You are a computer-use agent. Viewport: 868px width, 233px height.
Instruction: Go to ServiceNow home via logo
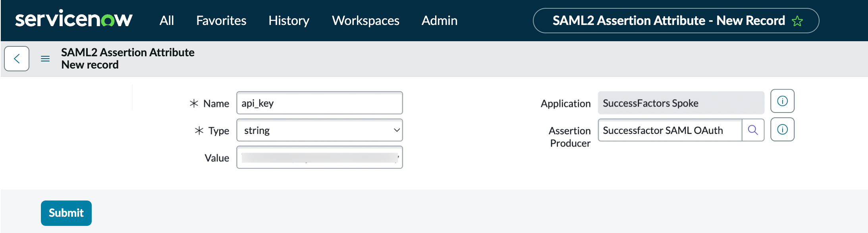74,19
